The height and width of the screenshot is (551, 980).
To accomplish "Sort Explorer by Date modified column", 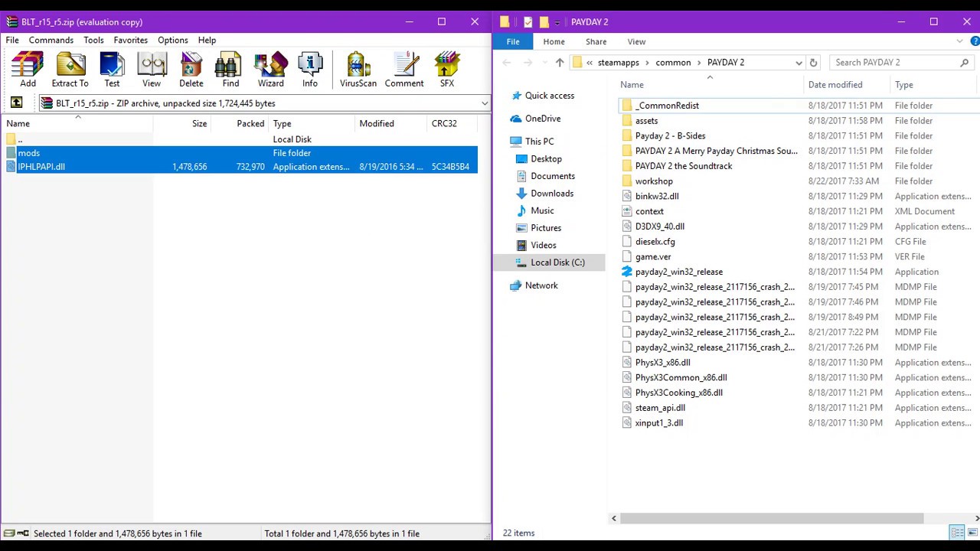I will [x=835, y=85].
